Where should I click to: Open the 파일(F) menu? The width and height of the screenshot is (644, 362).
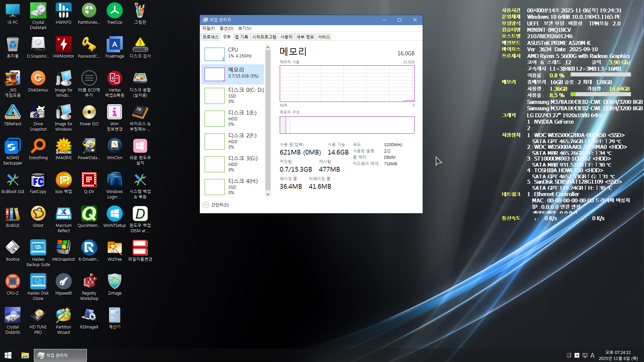click(208, 28)
